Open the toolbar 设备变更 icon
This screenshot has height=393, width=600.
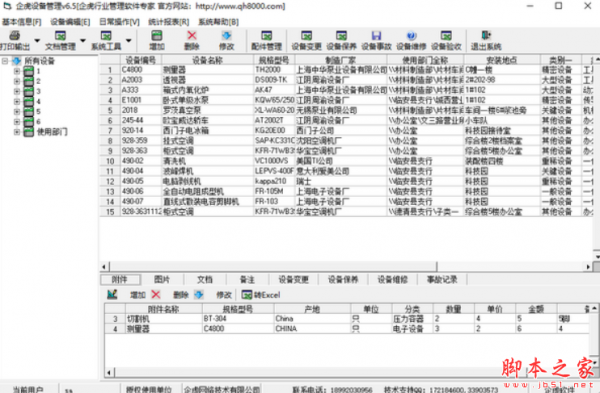(307, 36)
